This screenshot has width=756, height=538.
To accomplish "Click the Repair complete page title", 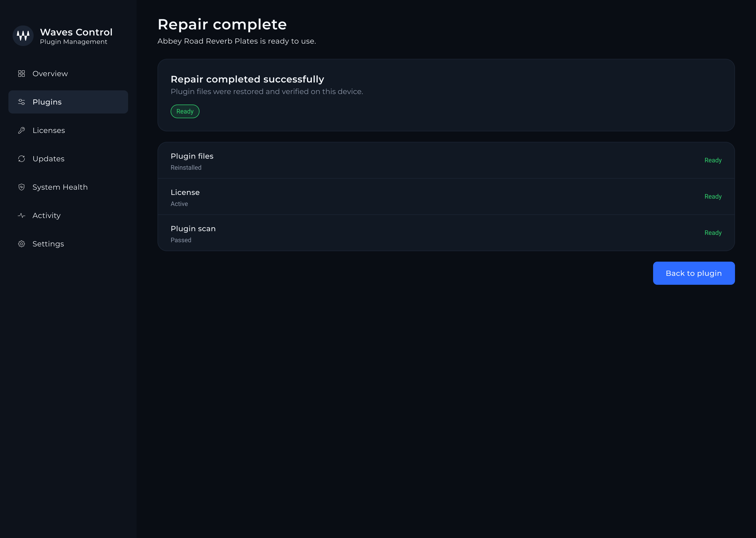I will coord(222,24).
